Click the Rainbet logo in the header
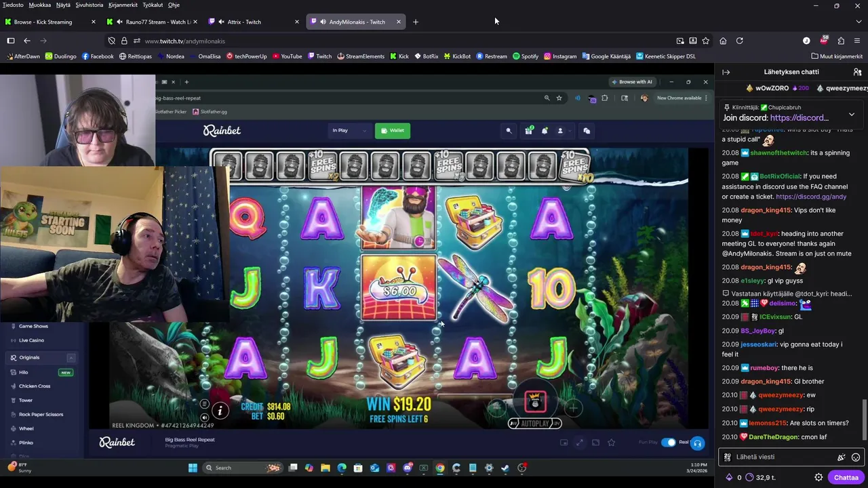The width and height of the screenshot is (868, 488). click(222, 130)
